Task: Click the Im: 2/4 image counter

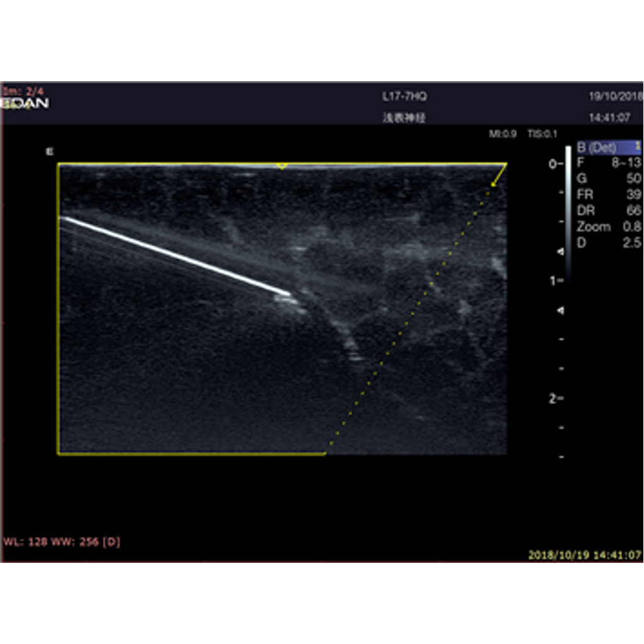Action: [18, 91]
